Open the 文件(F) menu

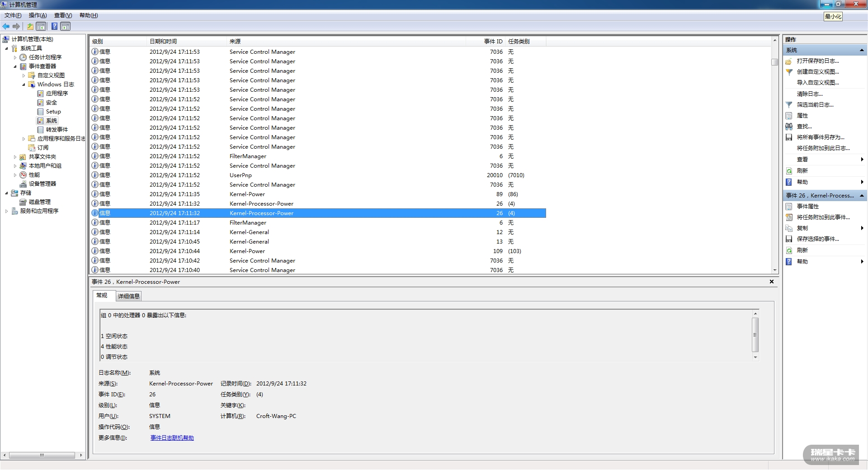point(13,15)
